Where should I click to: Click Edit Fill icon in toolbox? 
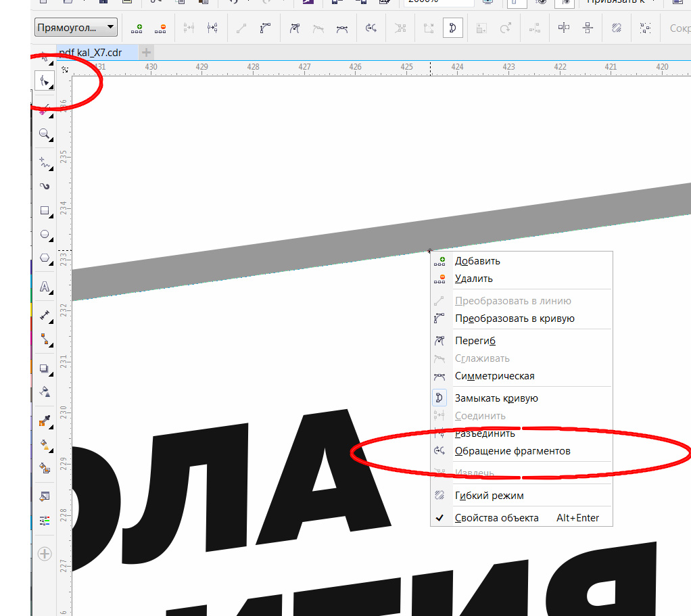click(x=45, y=497)
